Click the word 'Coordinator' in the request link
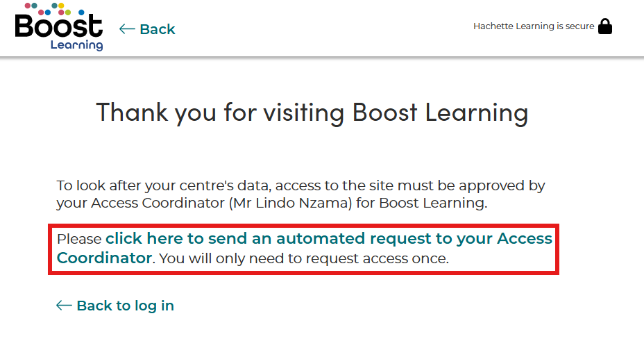Image resolution: width=644 pixels, height=341 pixels. point(104,258)
